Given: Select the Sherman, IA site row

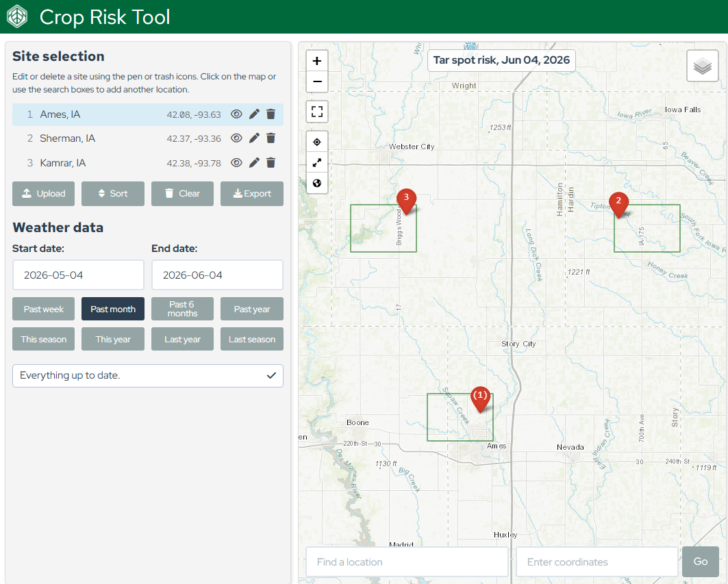Looking at the screenshot, I should click(x=148, y=138).
